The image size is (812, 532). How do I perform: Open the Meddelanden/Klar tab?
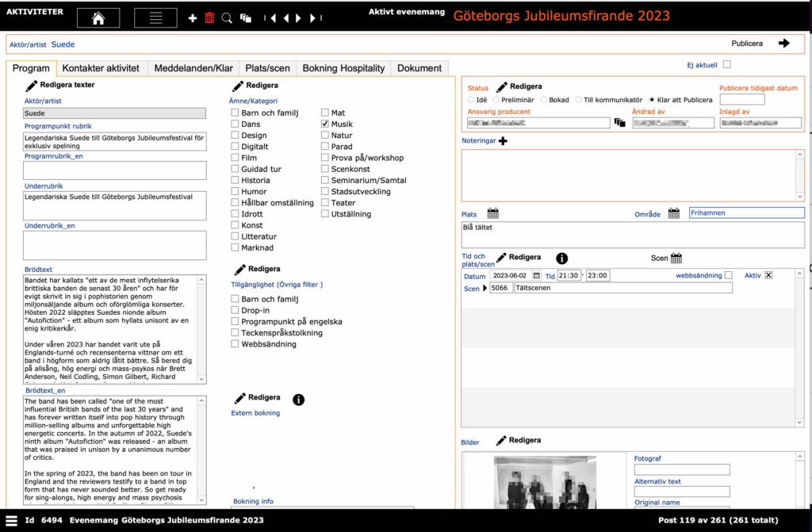point(193,68)
